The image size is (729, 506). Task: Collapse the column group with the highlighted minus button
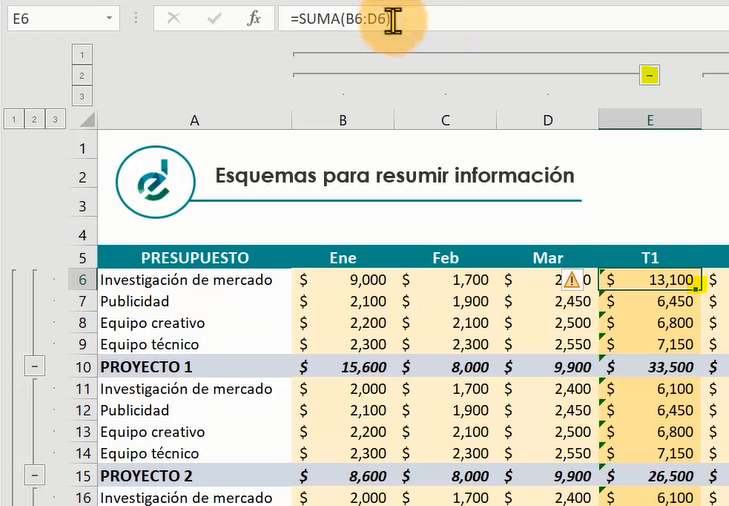(x=649, y=75)
